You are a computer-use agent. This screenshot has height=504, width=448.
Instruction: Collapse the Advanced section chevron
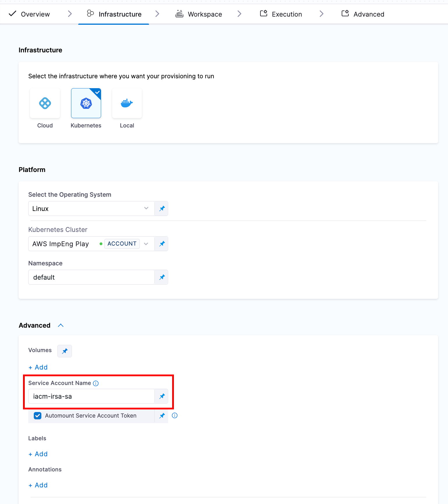[61, 325]
